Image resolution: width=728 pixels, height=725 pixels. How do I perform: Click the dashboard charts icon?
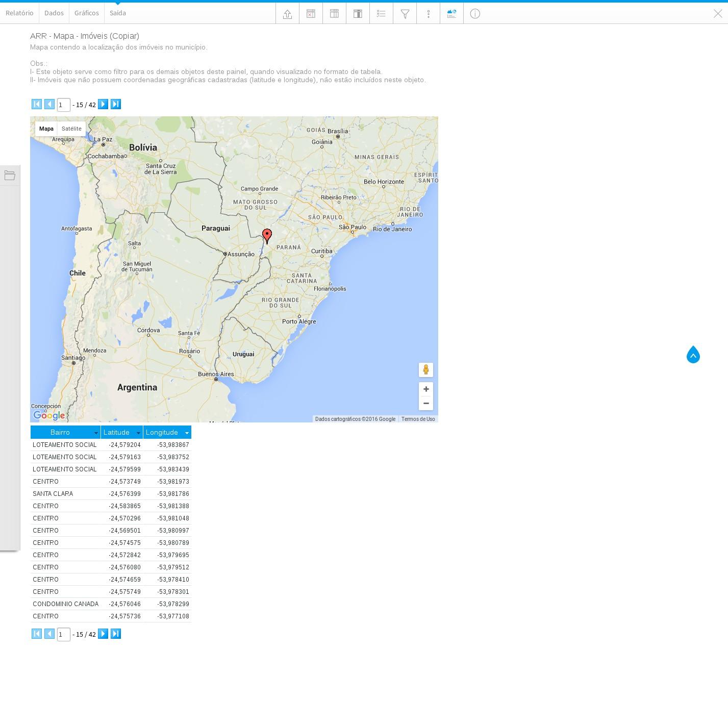coord(451,14)
